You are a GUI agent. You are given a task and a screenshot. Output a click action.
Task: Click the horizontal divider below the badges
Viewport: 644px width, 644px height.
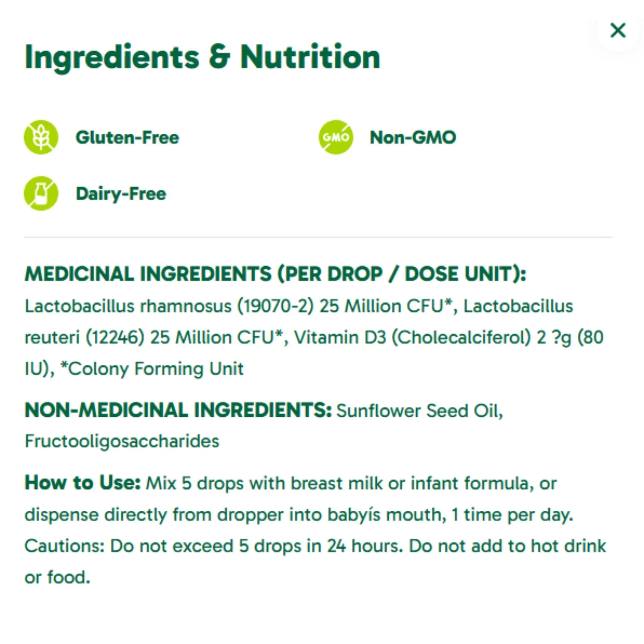click(x=318, y=237)
